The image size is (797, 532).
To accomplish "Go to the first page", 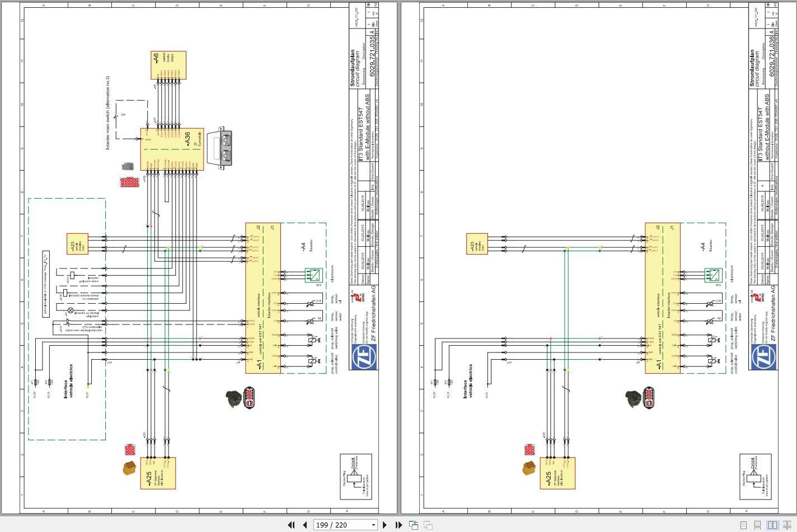I will (x=291, y=525).
